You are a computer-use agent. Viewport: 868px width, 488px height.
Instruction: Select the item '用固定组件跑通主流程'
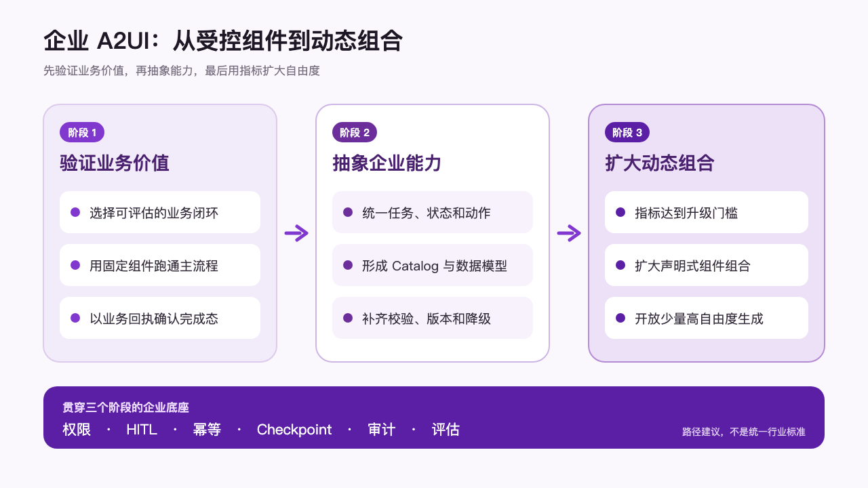click(160, 265)
